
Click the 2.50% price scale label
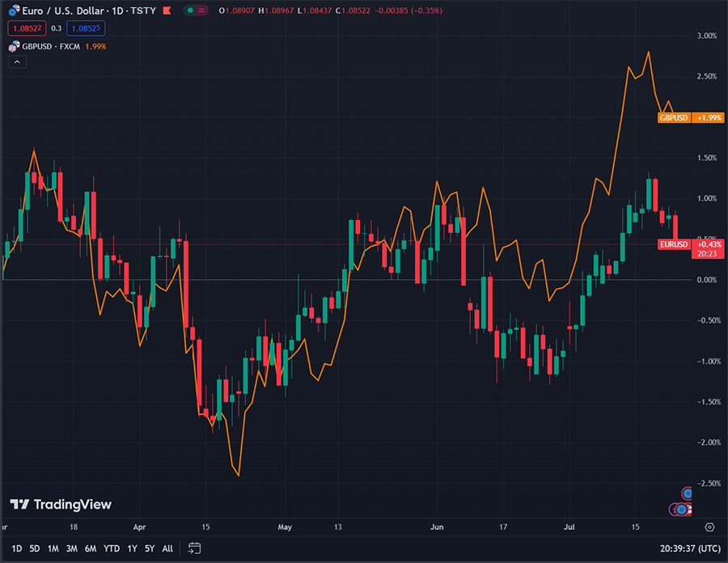pos(707,76)
